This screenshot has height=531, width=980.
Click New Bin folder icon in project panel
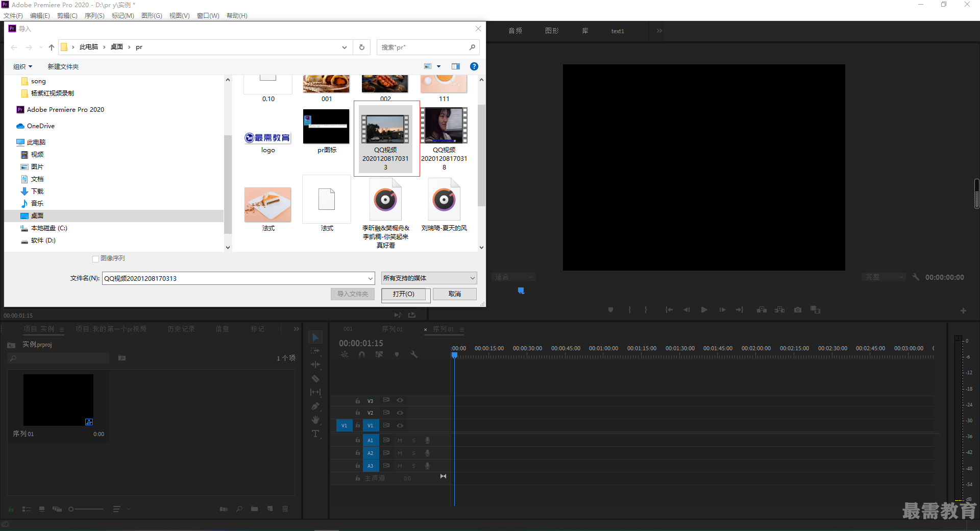(254, 509)
